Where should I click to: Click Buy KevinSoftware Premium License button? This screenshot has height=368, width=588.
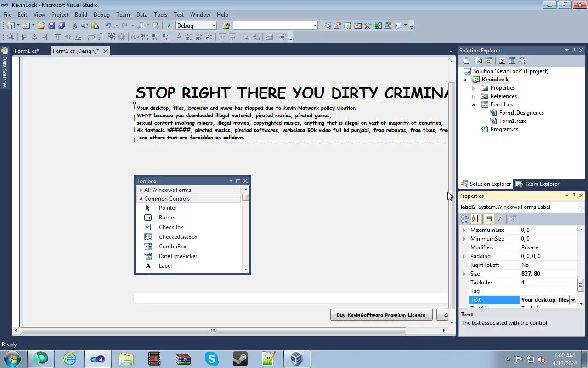pyautogui.click(x=381, y=315)
